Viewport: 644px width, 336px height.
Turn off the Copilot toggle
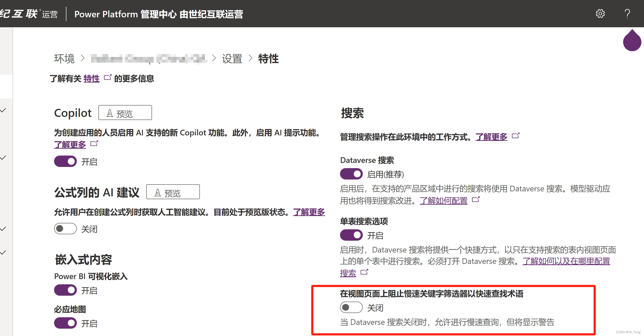pos(65,161)
